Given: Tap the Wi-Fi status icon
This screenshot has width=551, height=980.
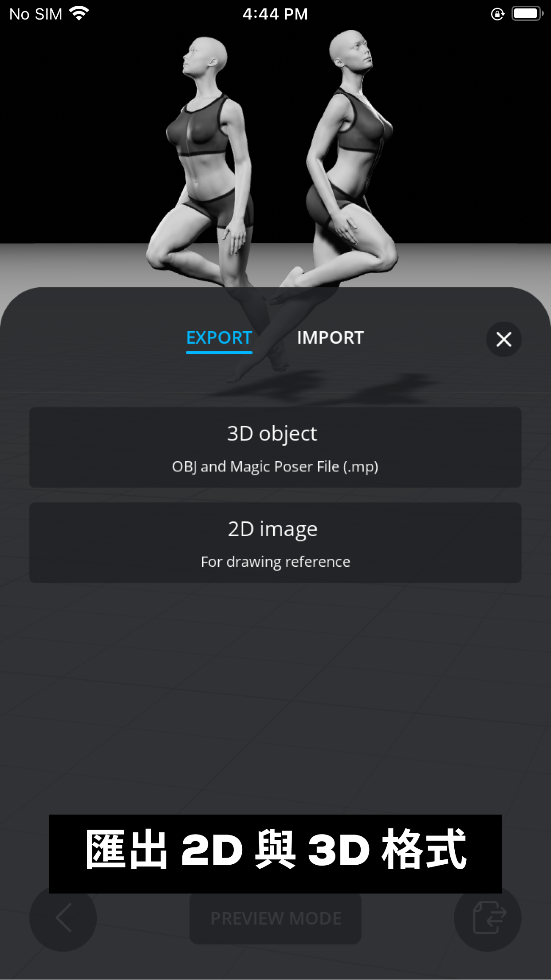Looking at the screenshot, I should pos(79,14).
